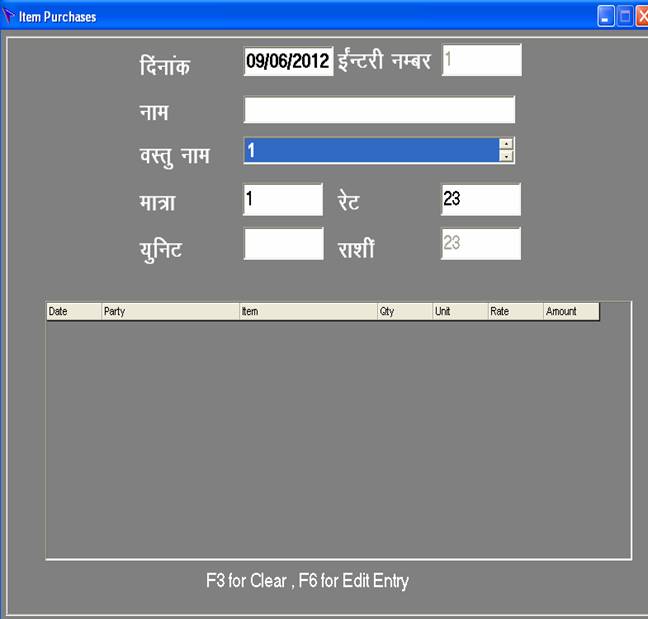This screenshot has height=619, width=648.
Task: Click the empty युनिट unit input field
Action: 283,244
